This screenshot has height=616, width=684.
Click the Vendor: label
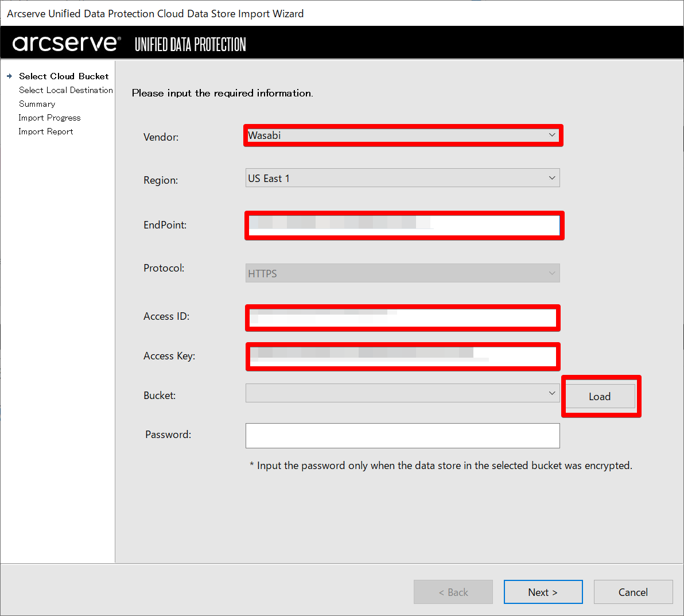point(161,137)
